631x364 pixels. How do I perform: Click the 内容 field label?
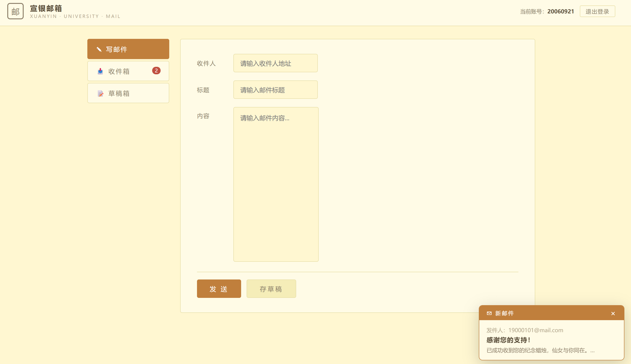point(203,116)
